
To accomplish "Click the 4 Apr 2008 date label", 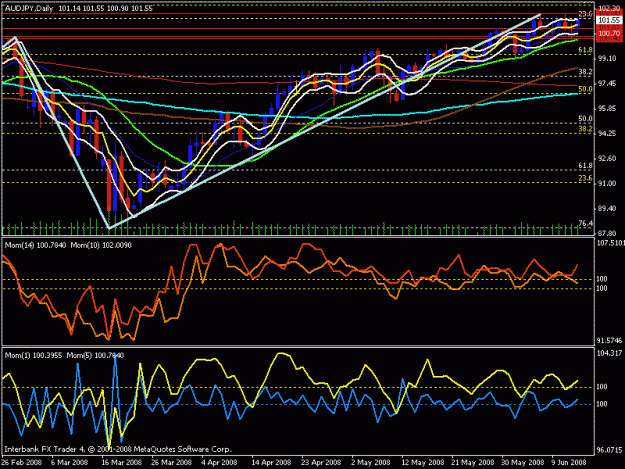I will (219, 462).
